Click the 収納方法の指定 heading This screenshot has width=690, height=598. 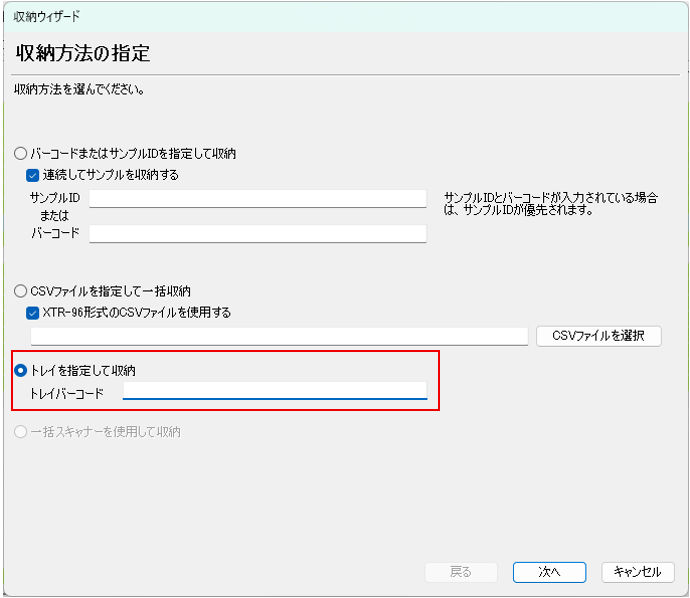[83, 52]
